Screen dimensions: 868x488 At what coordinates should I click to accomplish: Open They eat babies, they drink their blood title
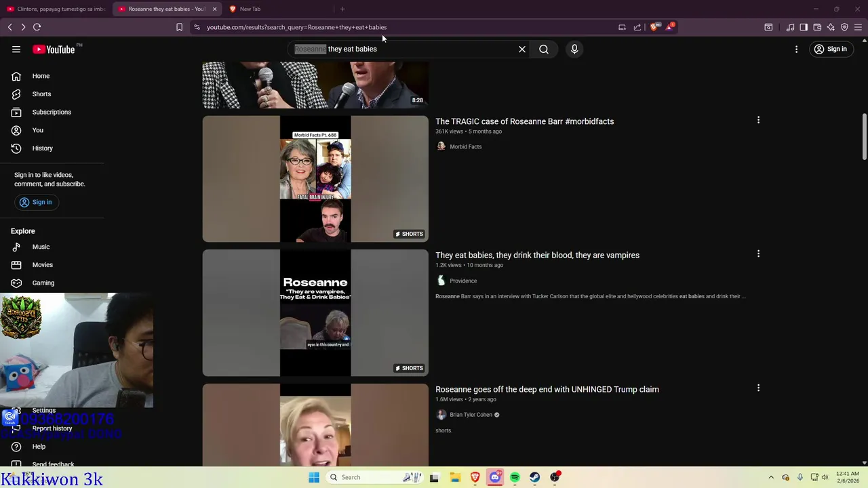pos(537,256)
